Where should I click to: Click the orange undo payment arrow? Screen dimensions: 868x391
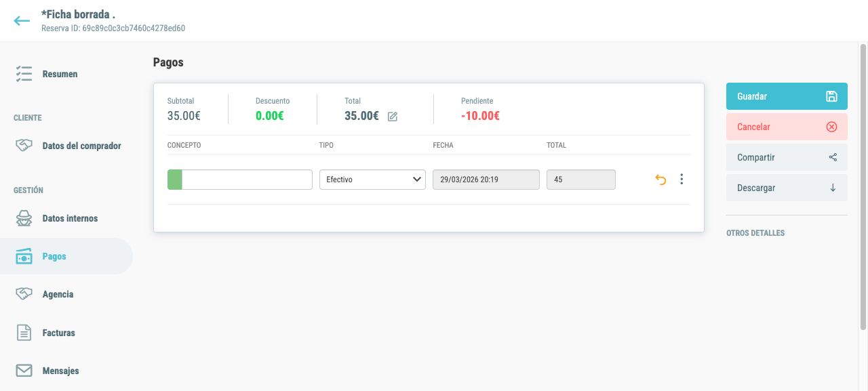tap(660, 180)
